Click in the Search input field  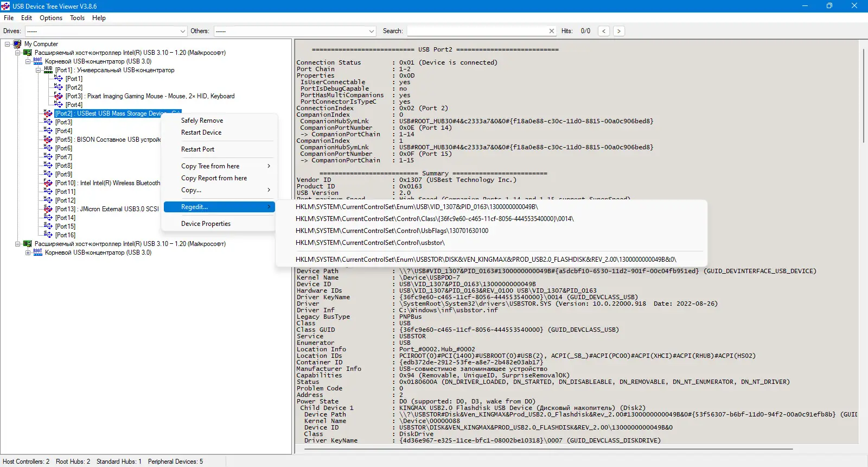tap(477, 31)
